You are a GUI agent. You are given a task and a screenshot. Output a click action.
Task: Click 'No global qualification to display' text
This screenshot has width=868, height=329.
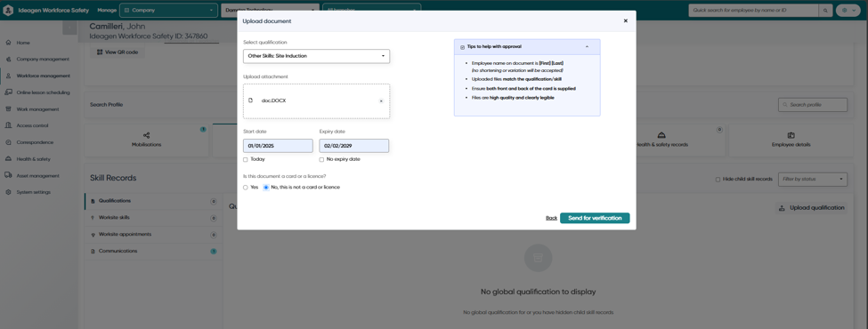[538, 292]
